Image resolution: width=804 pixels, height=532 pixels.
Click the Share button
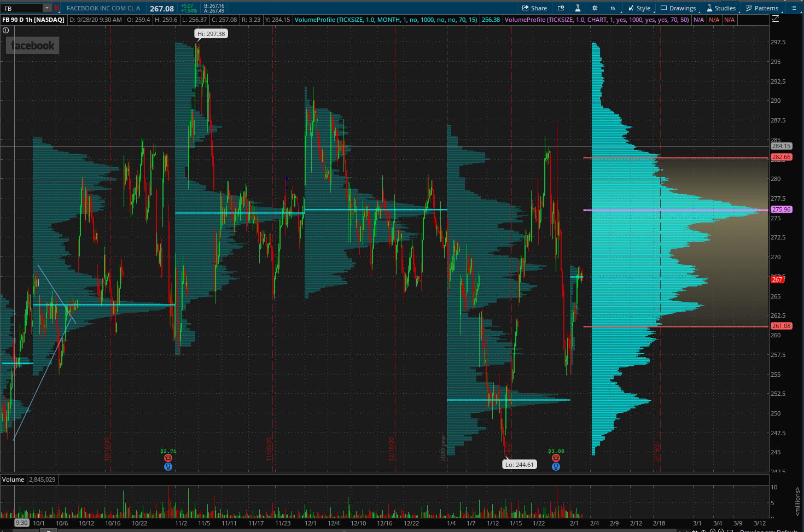pyautogui.click(x=534, y=8)
